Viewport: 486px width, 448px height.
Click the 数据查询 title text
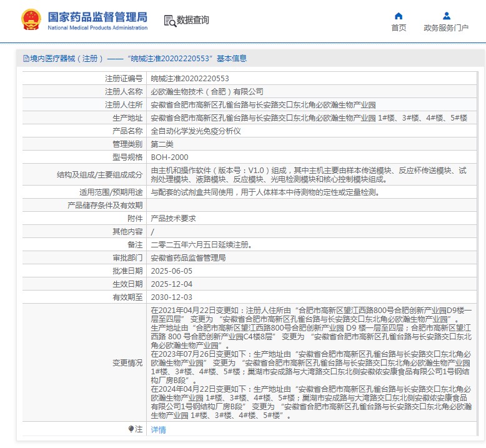coord(193,21)
